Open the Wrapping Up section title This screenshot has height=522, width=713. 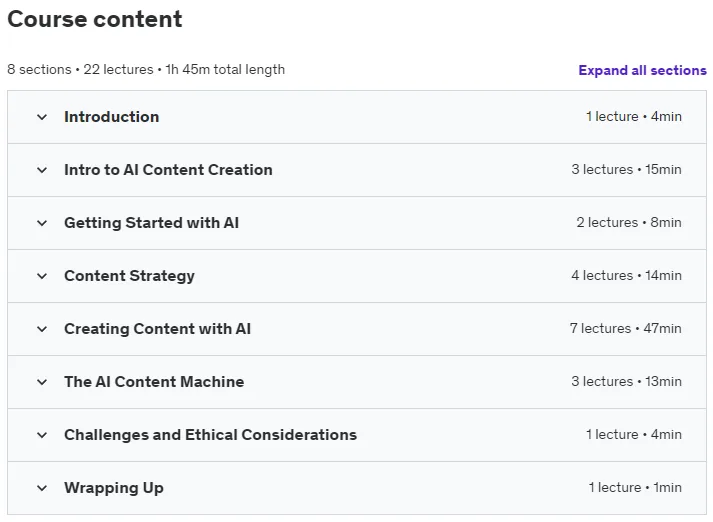point(114,488)
